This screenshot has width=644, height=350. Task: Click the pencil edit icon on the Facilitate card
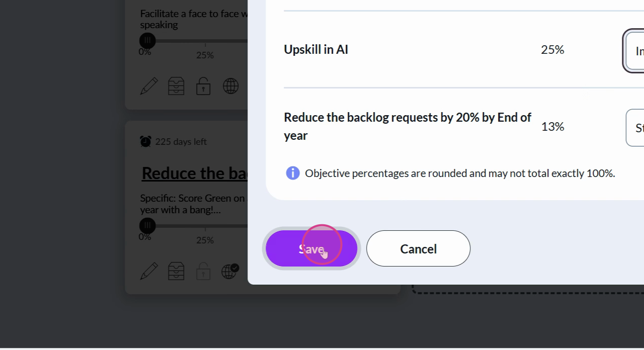[x=149, y=86]
